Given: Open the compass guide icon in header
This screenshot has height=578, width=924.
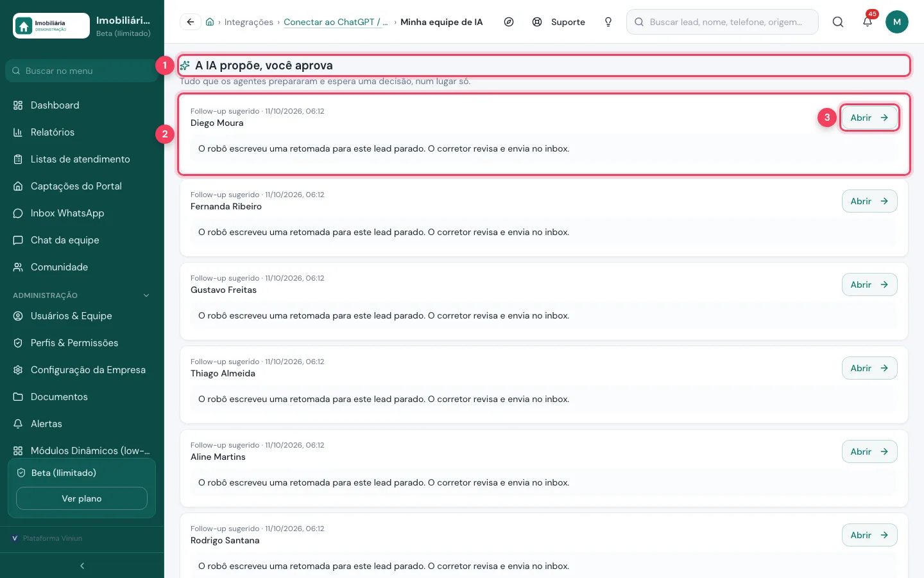Looking at the screenshot, I should pyautogui.click(x=509, y=22).
